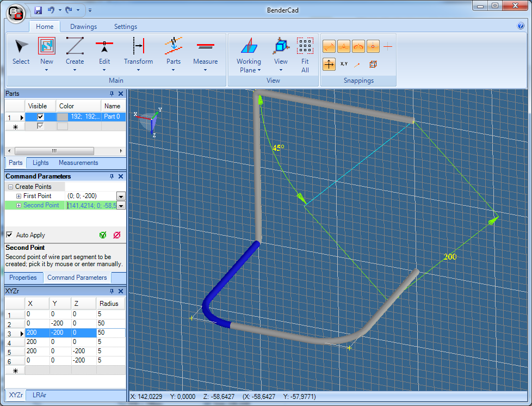Expand the Second Point node
532x406 pixels.
[x=18, y=205]
